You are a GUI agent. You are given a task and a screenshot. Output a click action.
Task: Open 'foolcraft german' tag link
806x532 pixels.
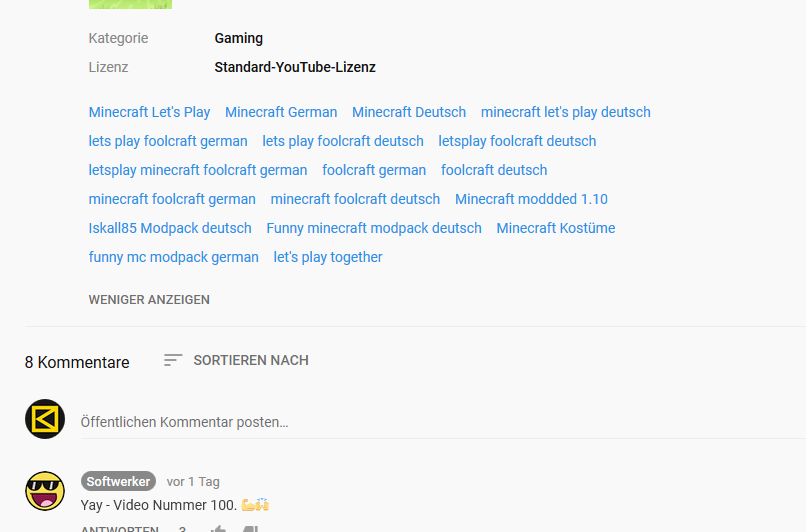click(x=374, y=170)
